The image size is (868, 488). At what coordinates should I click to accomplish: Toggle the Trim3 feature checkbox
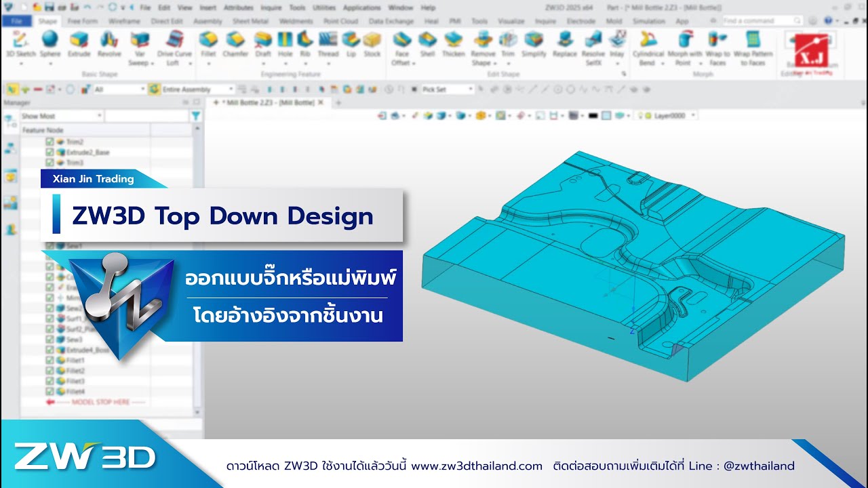50,163
